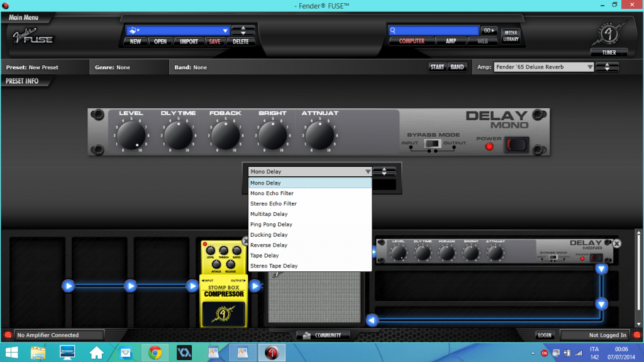Toggle the BYPASS MODE input/output switch

(431, 144)
